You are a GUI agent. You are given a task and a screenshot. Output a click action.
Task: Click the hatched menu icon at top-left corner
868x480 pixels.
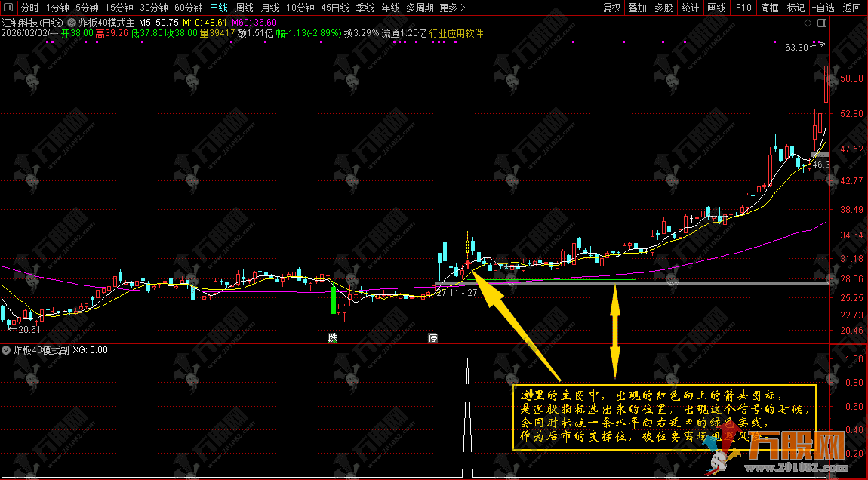click(8, 8)
